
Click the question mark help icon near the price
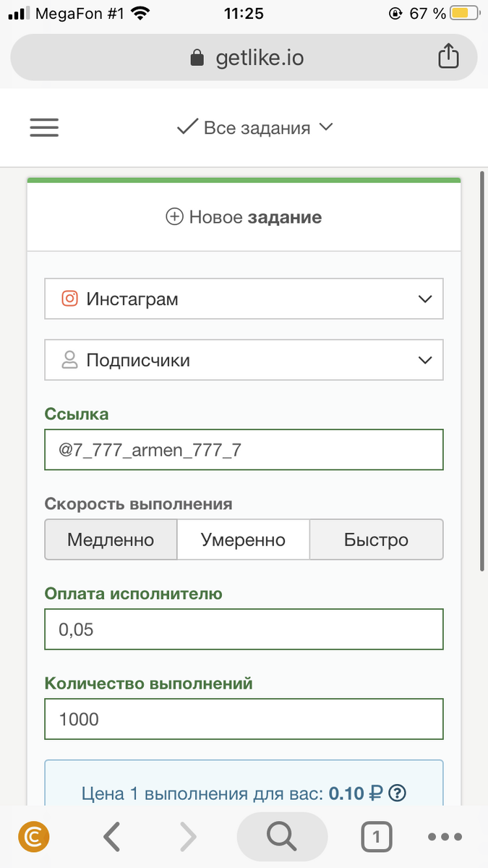click(395, 793)
